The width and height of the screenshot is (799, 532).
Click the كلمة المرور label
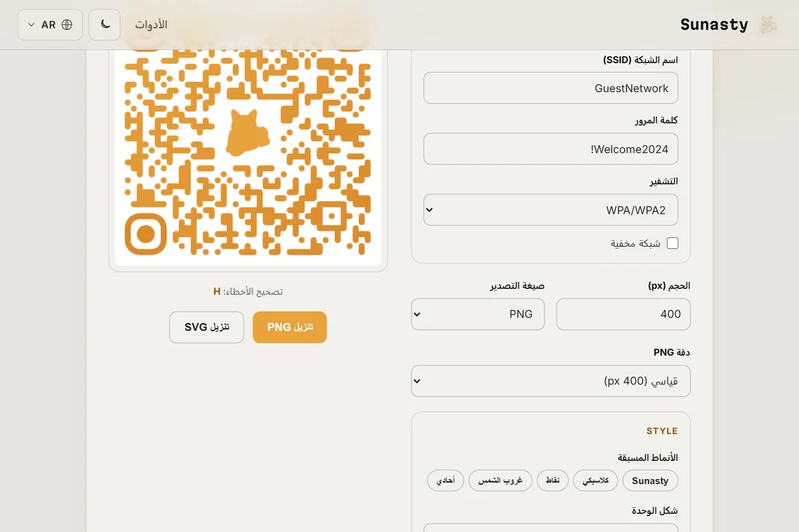tap(657, 120)
